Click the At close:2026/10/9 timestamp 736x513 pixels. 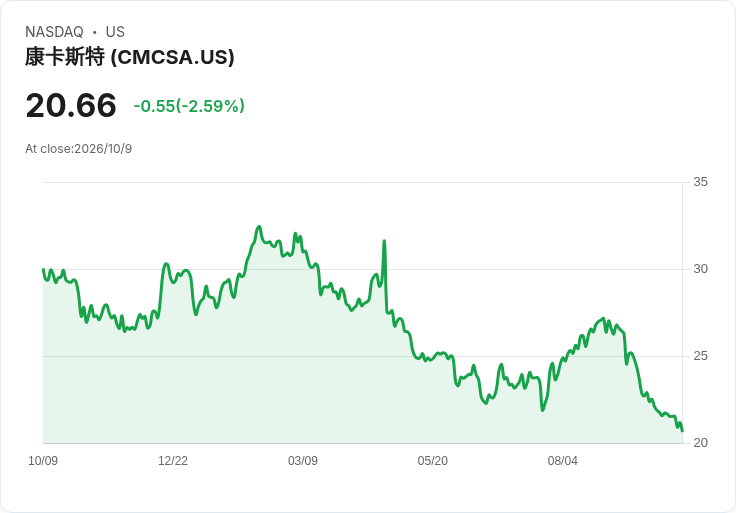[78, 149]
